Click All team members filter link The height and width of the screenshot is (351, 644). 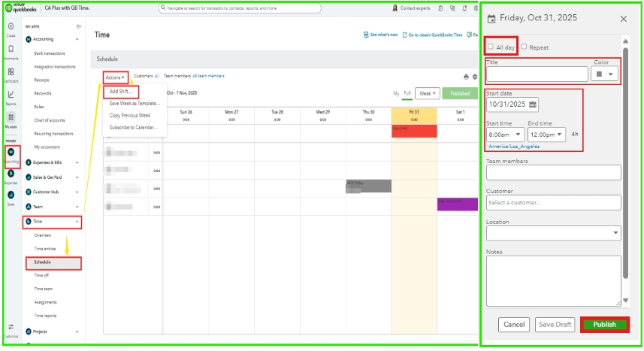[208, 76]
